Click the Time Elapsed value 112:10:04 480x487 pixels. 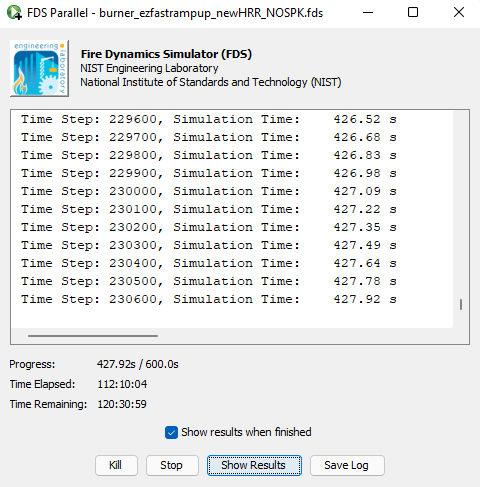click(x=122, y=384)
